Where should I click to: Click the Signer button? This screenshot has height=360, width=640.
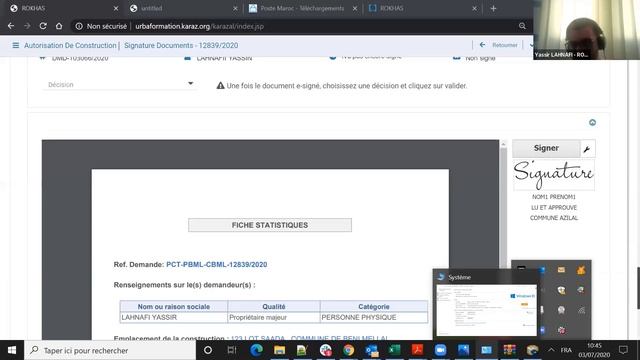(546, 148)
